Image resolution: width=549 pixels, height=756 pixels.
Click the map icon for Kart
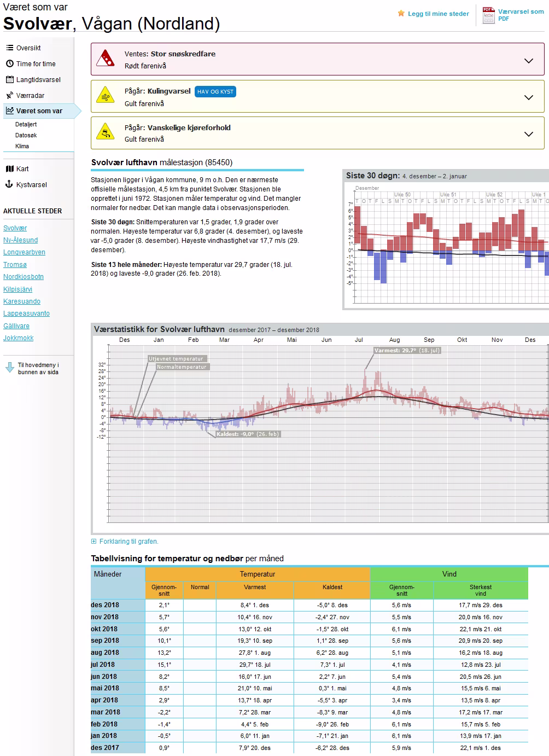(9, 169)
